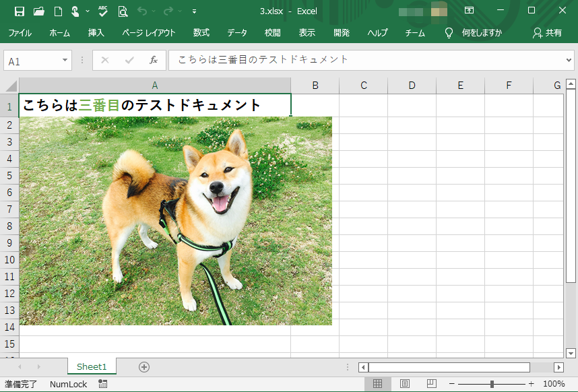Image resolution: width=578 pixels, height=392 pixels.
Task: Click the Save icon on Quick Access Toolbar
Action: (x=20, y=11)
